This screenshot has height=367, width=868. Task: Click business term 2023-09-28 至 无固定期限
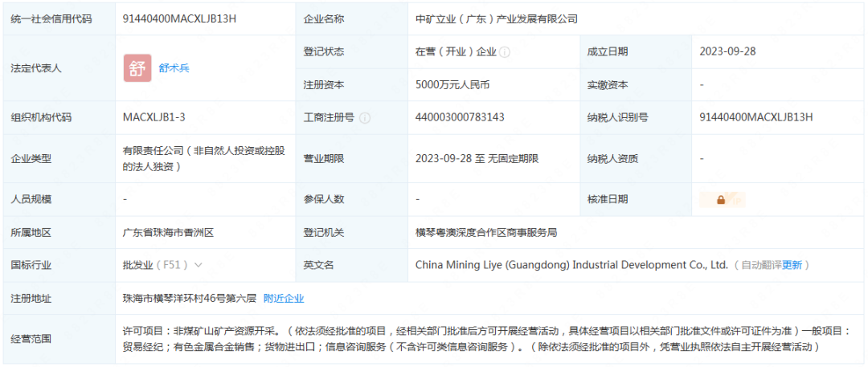click(x=477, y=159)
